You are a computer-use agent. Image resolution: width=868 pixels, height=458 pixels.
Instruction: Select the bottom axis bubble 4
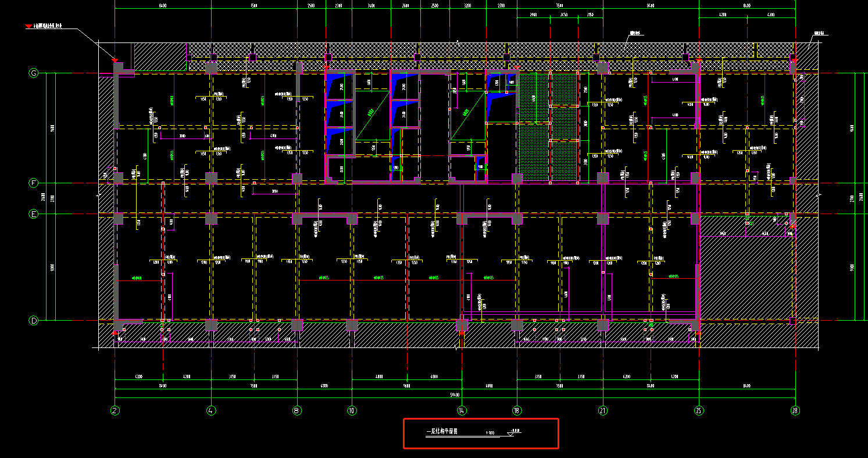pos(211,410)
